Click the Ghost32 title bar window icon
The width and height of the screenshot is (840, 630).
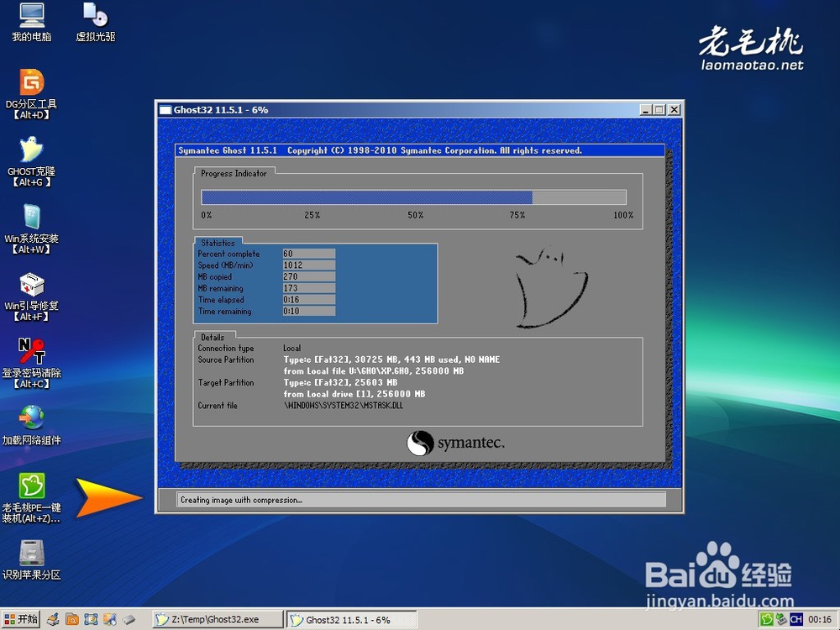click(165, 110)
